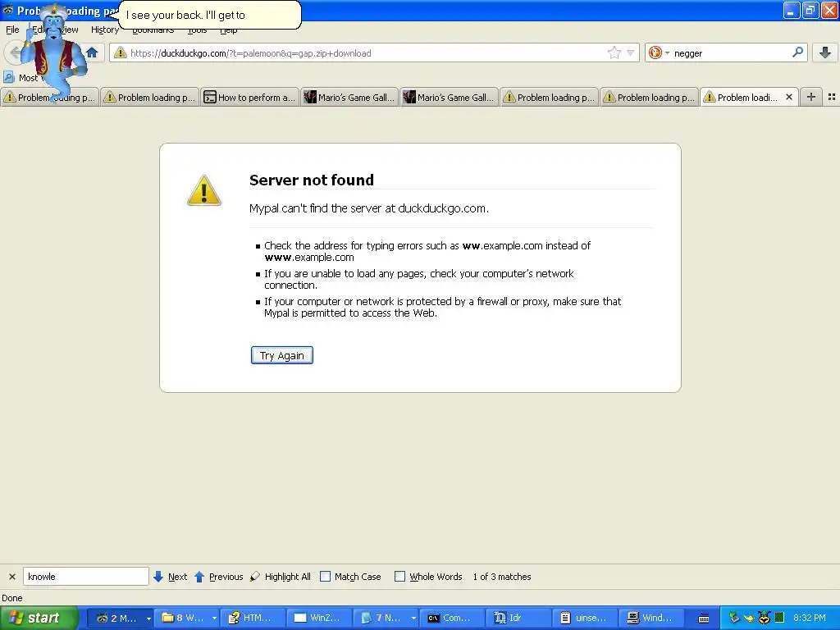Click the Try Again button
Image resolution: width=840 pixels, height=630 pixels.
tap(282, 355)
